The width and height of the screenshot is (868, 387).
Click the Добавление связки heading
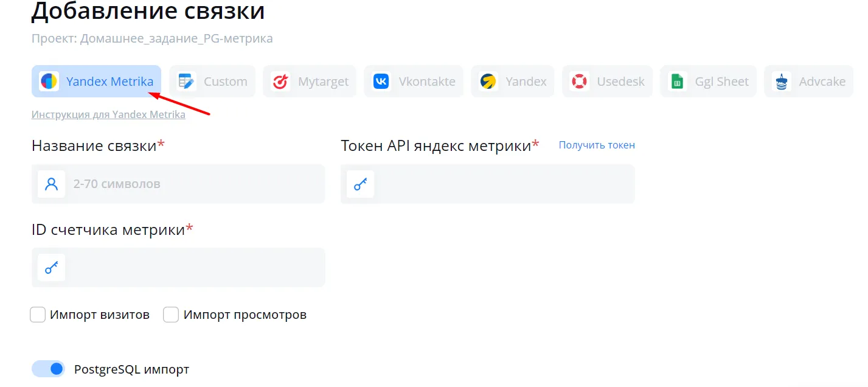[148, 11]
